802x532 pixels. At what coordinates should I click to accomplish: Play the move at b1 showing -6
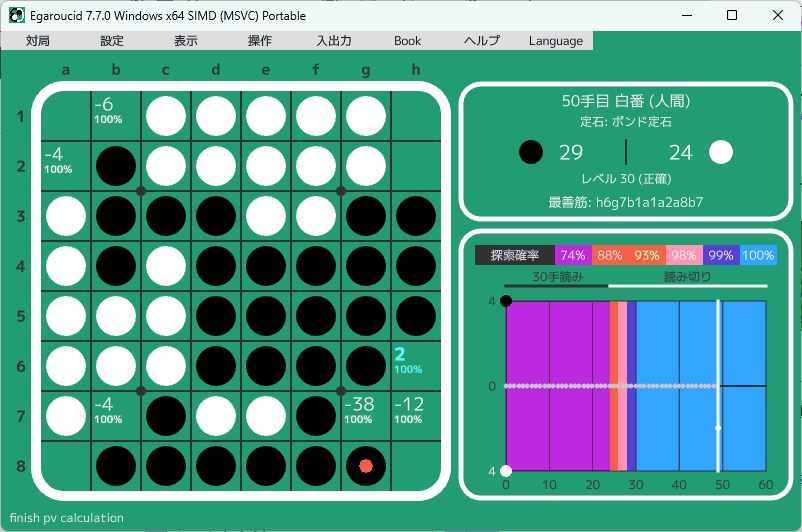[x=116, y=116]
